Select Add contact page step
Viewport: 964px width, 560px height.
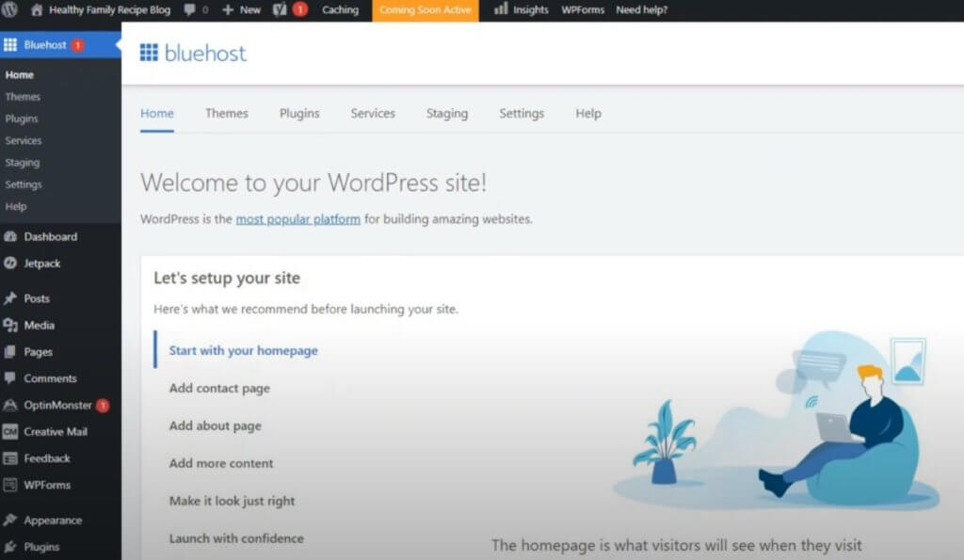pos(219,388)
